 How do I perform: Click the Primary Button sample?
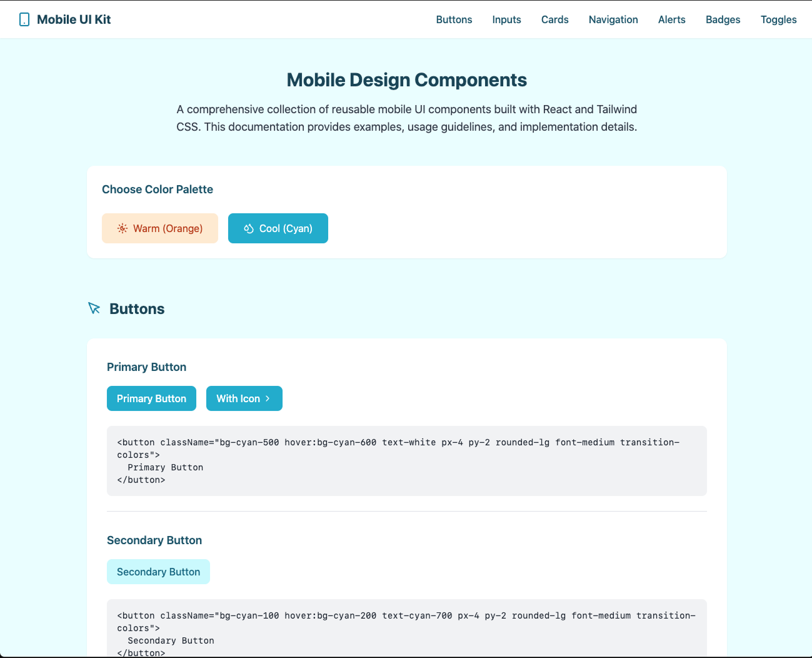coord(151,398)
